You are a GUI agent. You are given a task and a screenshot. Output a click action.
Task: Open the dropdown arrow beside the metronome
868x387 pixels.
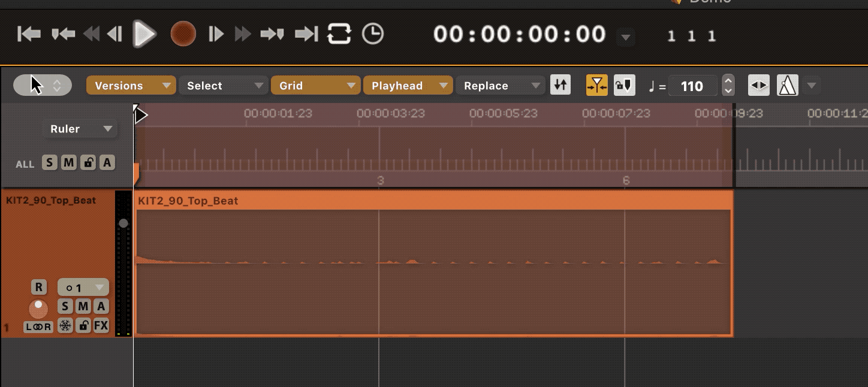[811, 86]
